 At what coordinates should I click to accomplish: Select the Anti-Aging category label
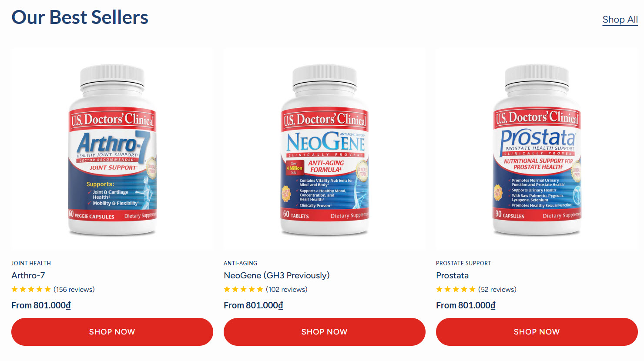[x=241, y=263]
